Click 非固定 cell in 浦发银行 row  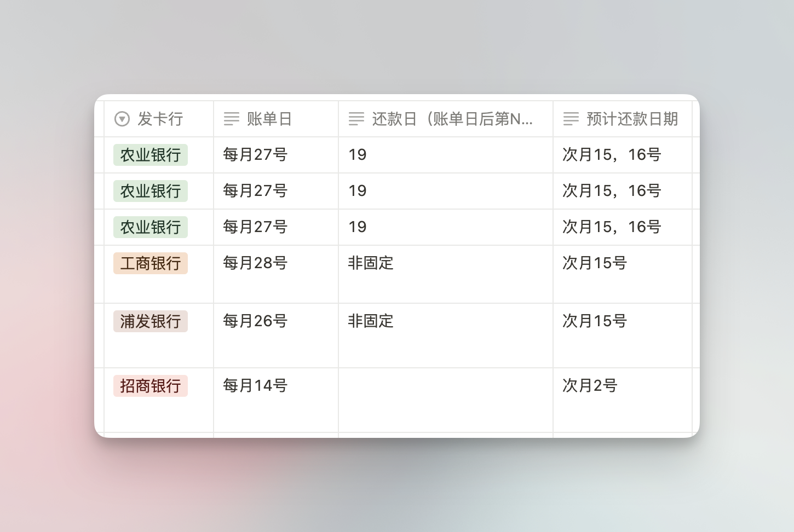coord(446,336)
